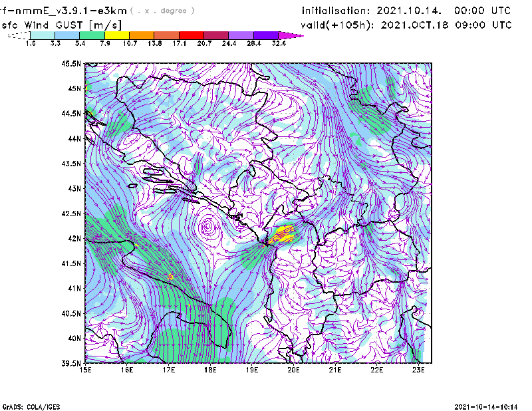Click the 41.5N latitude label
The image size is (532, 411).
point(71,263)
